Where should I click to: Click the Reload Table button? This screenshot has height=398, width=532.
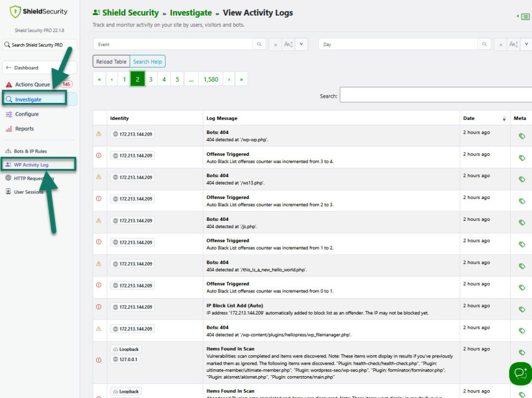click(111, 61)
